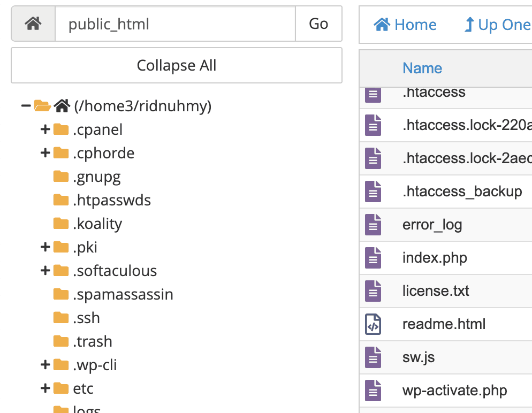
Task: Click the document icon beside sw.js
Action: pyautogui.click(x=373, y=357)
